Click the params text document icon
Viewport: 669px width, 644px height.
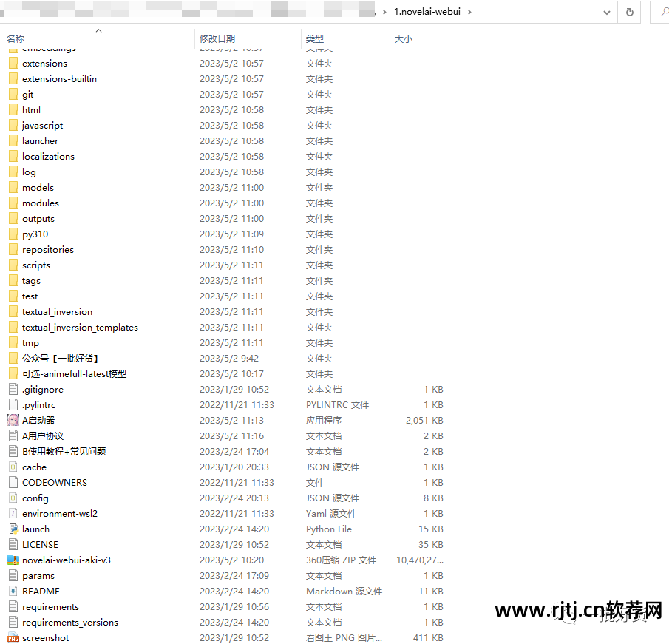coord(13,576)
